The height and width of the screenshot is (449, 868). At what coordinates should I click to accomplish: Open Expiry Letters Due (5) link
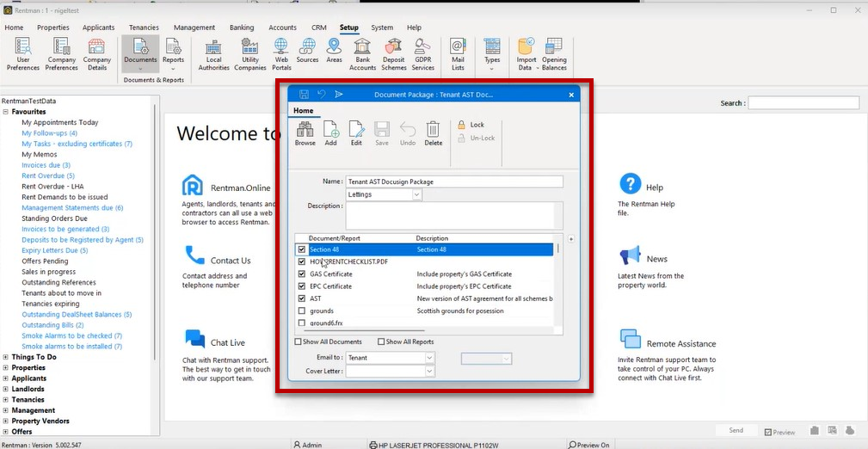[55, 250]
